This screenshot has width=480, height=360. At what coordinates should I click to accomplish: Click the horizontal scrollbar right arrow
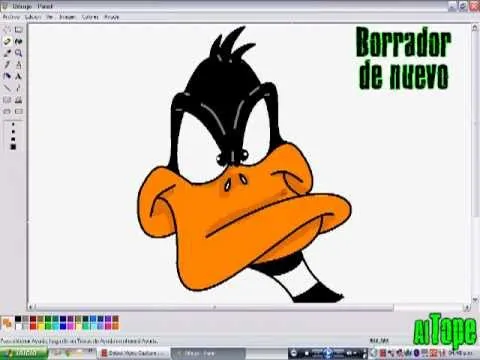click(467, 307)
